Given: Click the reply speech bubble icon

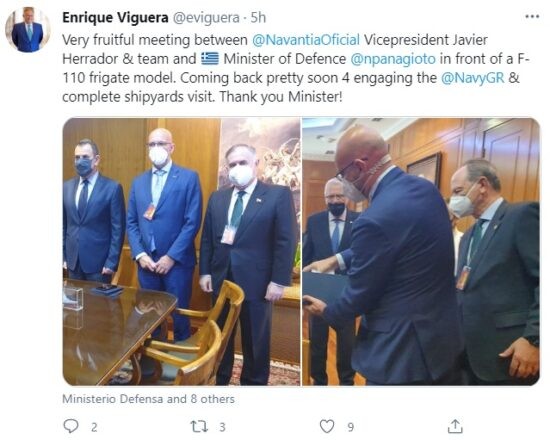Looking at the screenshot, I should pos(71,426).
